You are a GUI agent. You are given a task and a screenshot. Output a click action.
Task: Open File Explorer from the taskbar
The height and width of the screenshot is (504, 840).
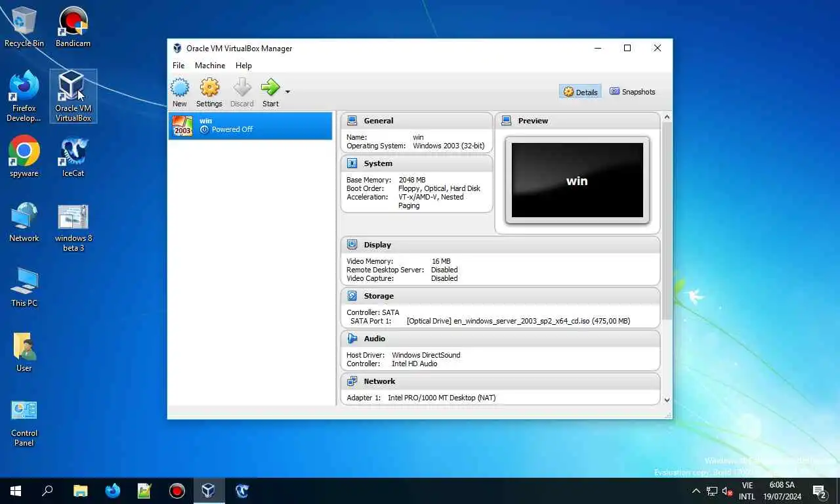(80, 491)
